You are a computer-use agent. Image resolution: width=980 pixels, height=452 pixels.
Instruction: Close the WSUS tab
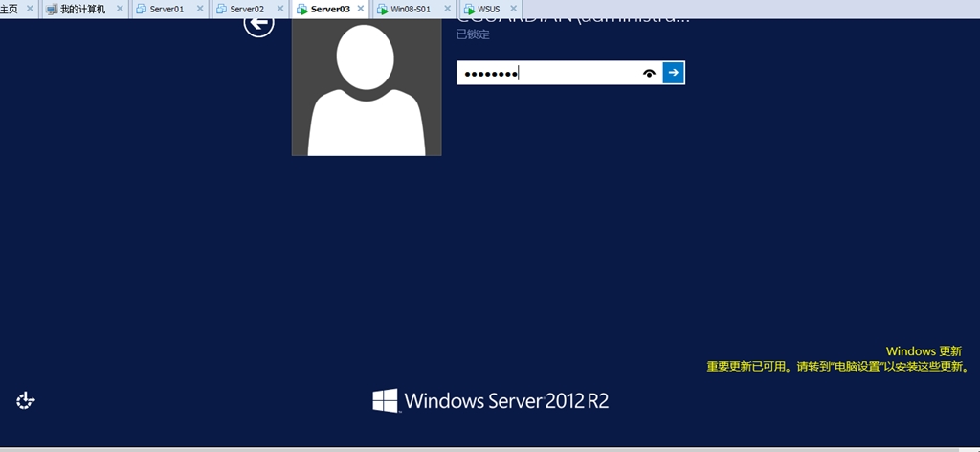tap(513, 9)
